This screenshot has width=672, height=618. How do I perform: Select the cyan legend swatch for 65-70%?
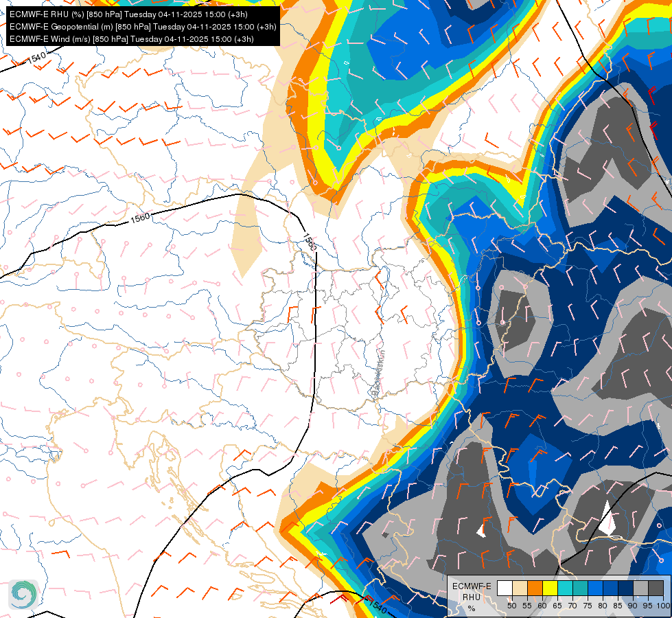tap(566, 588)
